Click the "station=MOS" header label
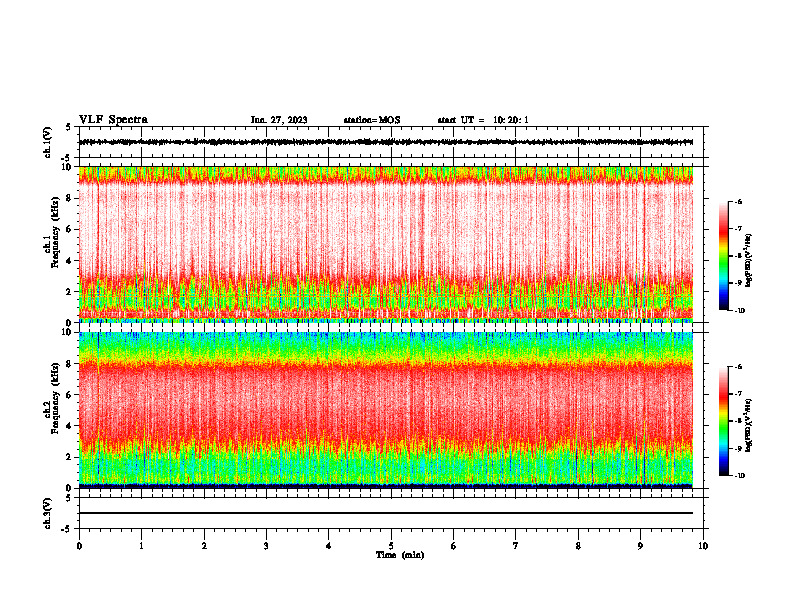The height and width of the screenshot is (612, 792). (372, 120)
